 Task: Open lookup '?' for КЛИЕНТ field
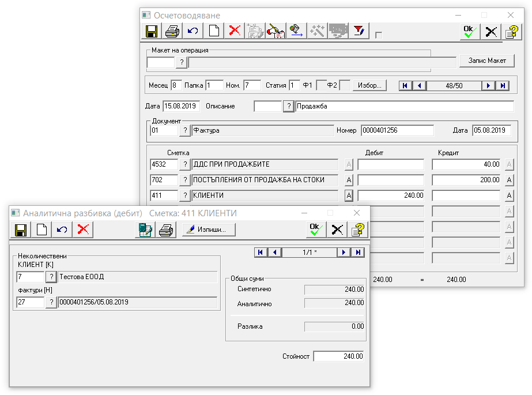51,277
